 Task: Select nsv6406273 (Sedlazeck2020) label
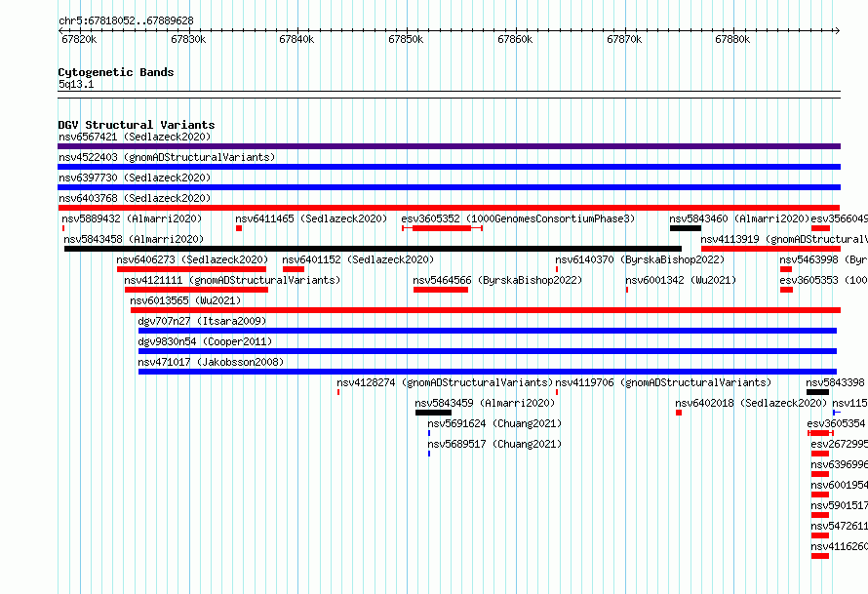(x=192, y=259)
